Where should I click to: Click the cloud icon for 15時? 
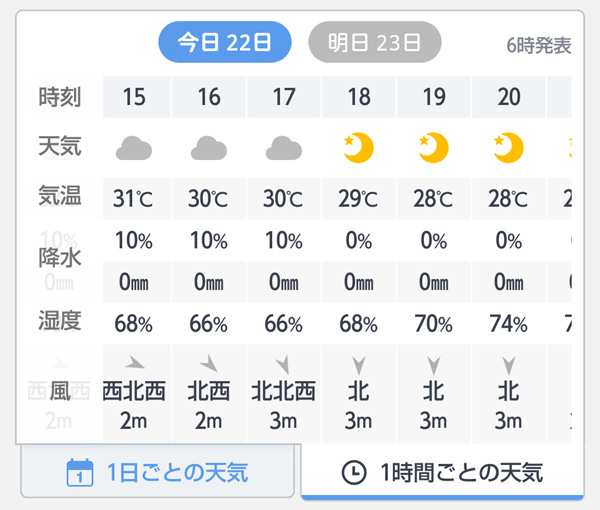click(x=134, y=150)
